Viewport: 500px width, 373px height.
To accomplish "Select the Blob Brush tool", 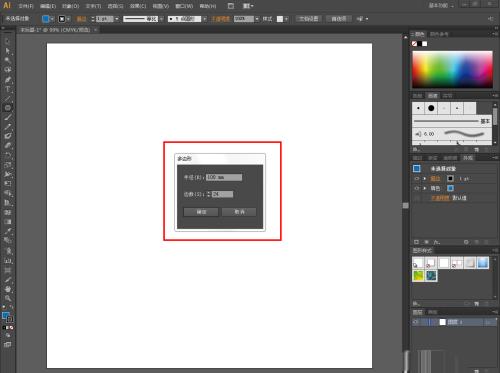I will [8, 136].
